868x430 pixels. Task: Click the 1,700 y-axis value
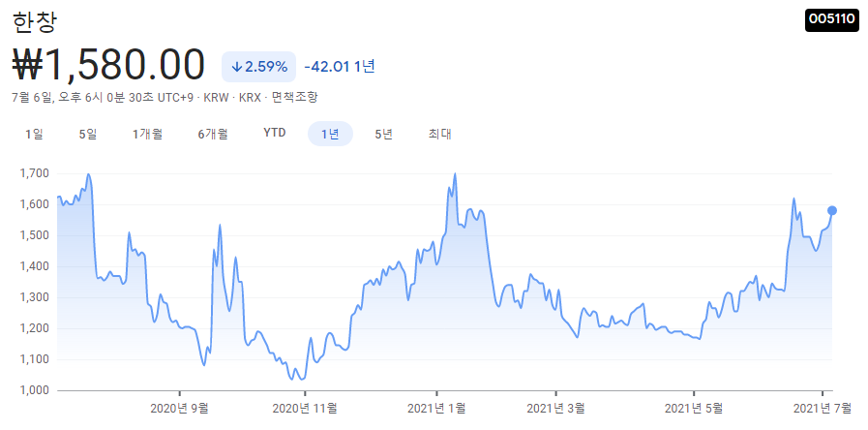click(34, 173)
